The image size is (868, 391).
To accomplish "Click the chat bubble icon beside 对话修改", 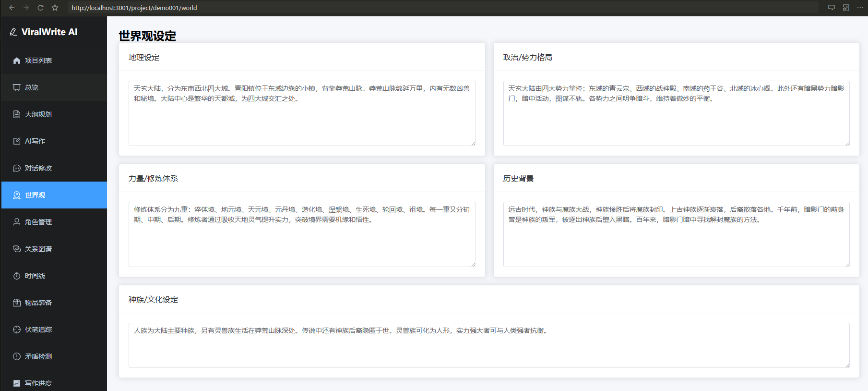I will click(17, 168).
